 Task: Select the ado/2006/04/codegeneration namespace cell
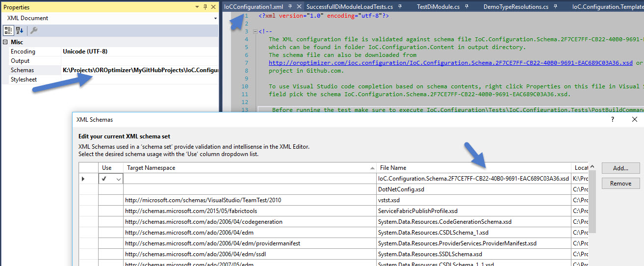[250, 222]
